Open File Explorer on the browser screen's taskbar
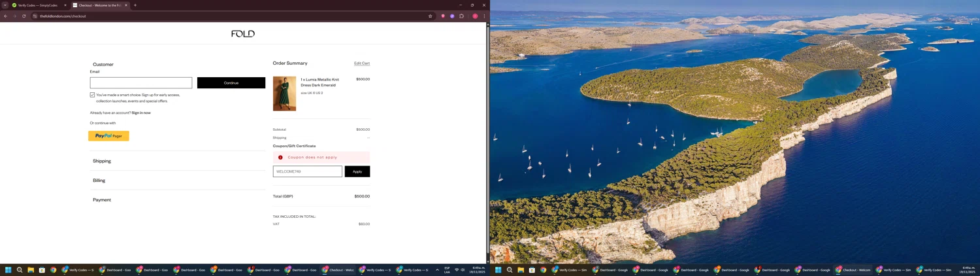Image resolution: width=980 pixels, height=276 pixels. point(31,269)
